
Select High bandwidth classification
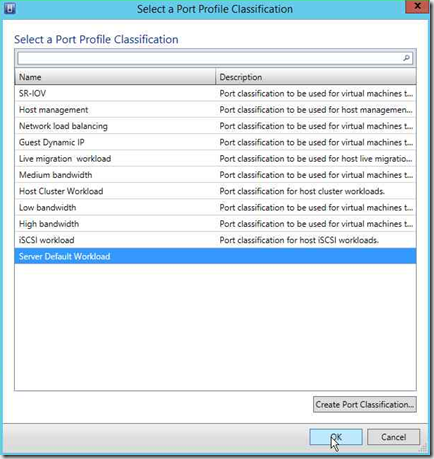(x=215, y=224)
